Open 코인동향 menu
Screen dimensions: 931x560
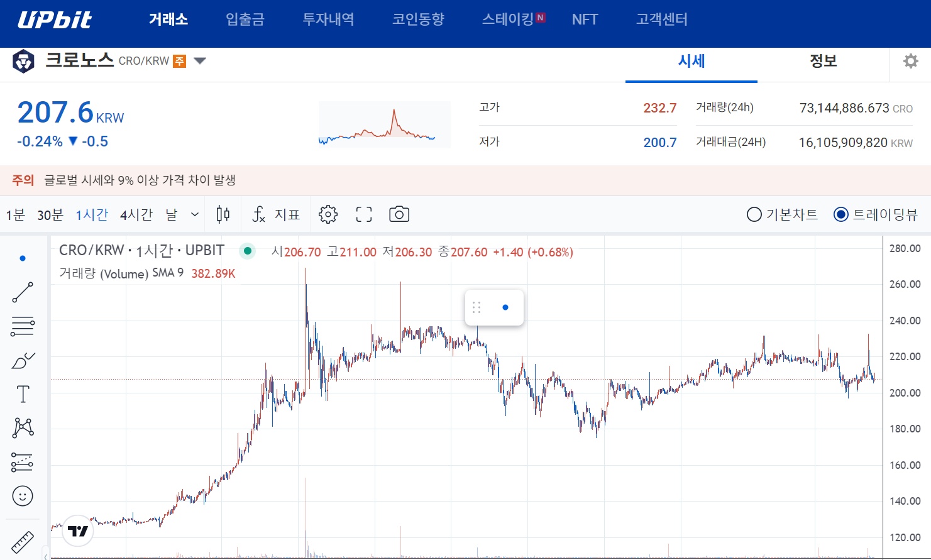point(418,19)
